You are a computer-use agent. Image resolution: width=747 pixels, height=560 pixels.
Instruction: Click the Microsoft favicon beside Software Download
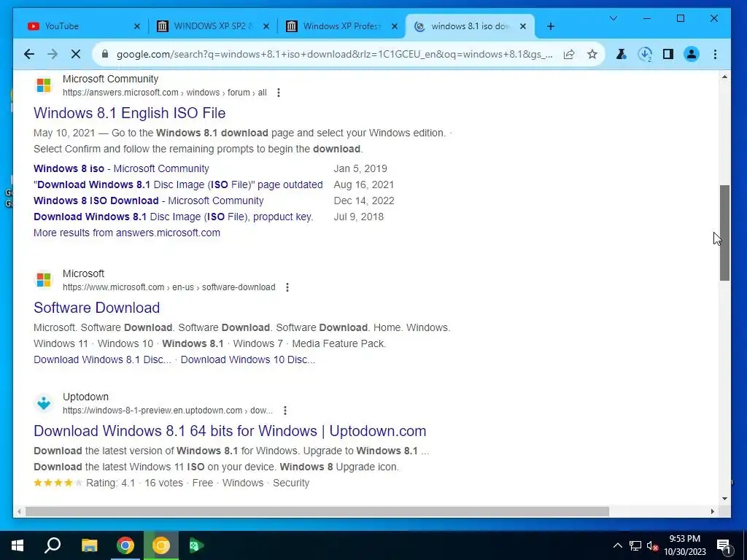pos(44,280)
